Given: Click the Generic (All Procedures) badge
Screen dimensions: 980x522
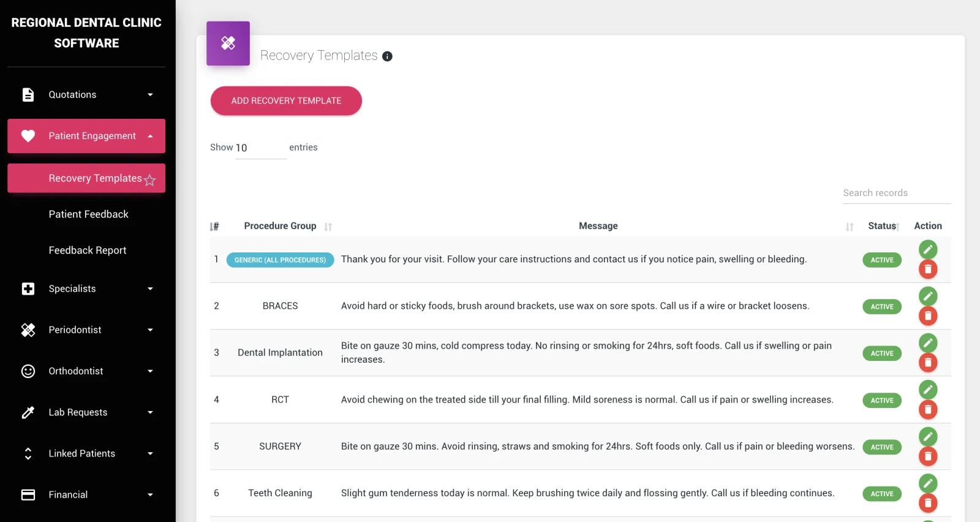Looking at the screenshot, I should coord(280,260).
